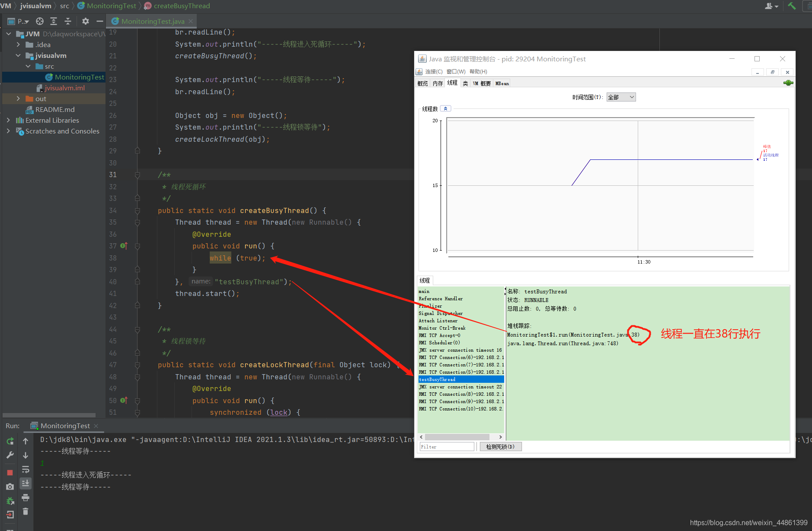Collapse all in the Project panel
Image resolution: width=812 pixels, height=531 pixels.
68,21
